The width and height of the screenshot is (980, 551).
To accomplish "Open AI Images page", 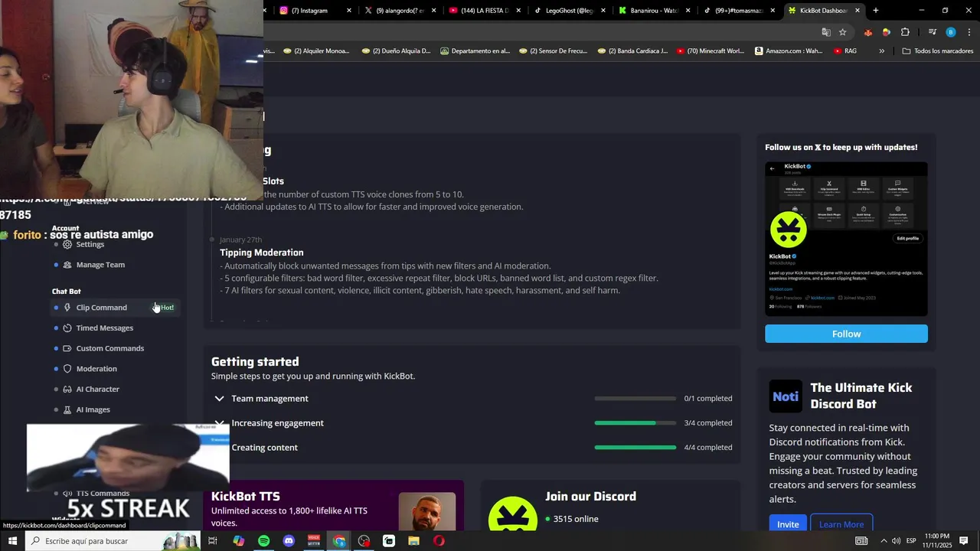I will click(x=93, y=410).
